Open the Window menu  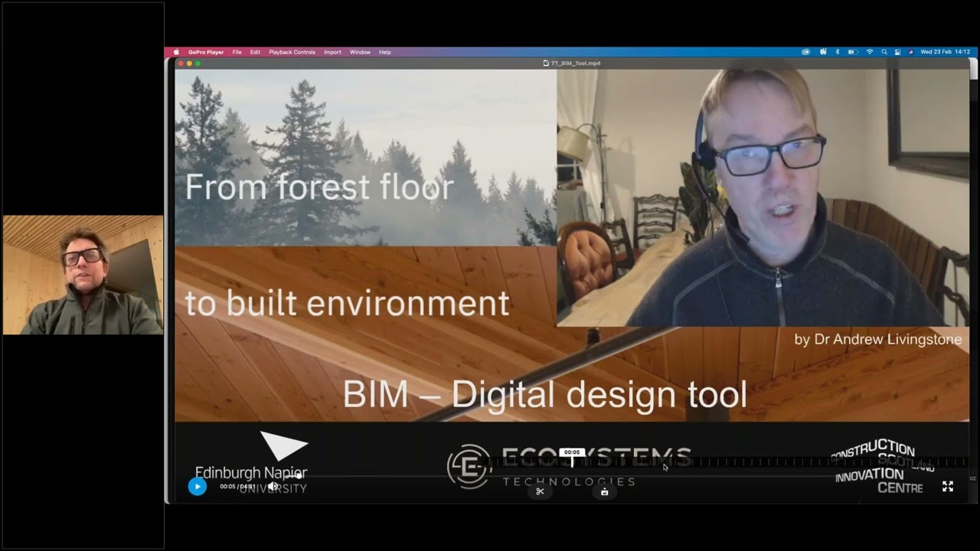point(360,52)
